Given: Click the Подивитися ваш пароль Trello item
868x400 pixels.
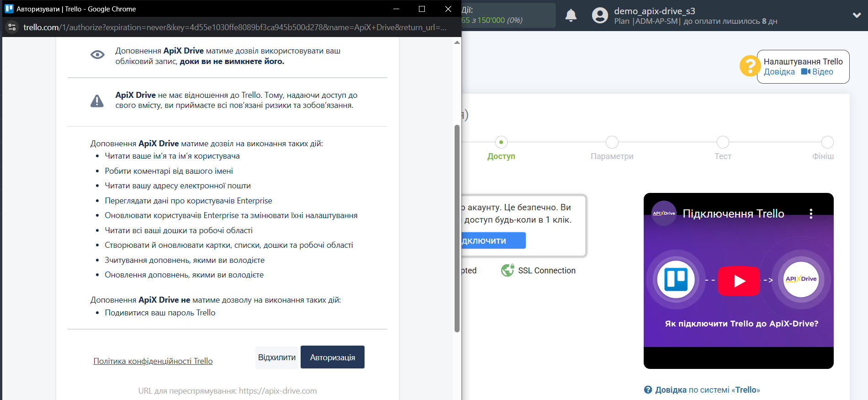Looking at the screenshot, I should tap(160, 313).
